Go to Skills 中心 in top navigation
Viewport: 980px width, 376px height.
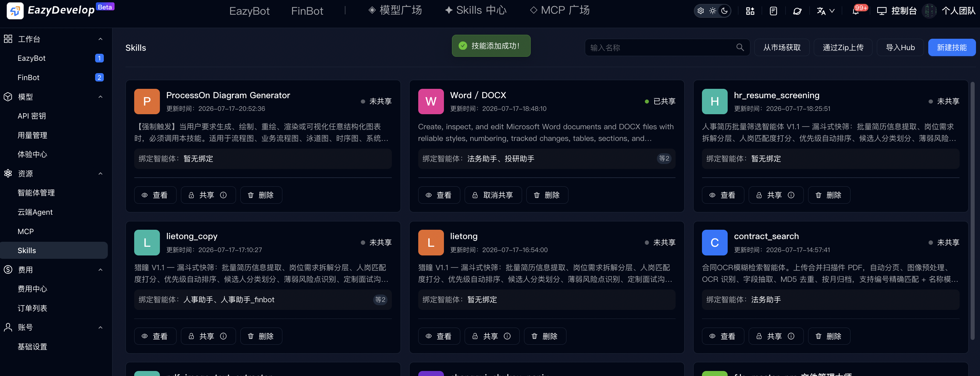coord(476,10)
